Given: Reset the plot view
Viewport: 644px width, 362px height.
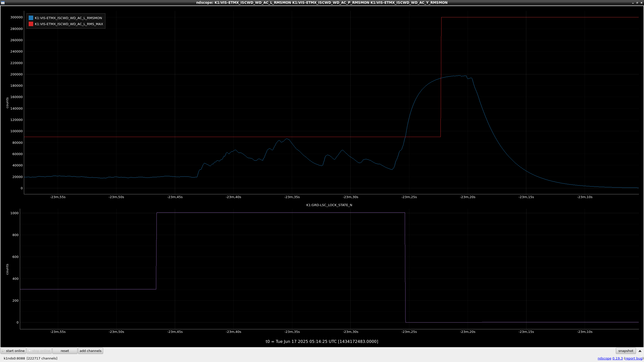Looking at the screenshot, I should coord(65,351).
